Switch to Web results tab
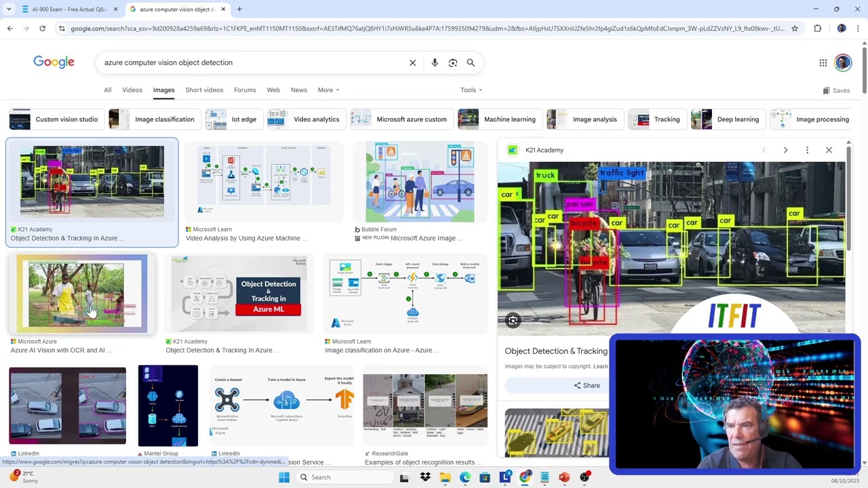Screen dimensions: 868x488 (273, 90)
